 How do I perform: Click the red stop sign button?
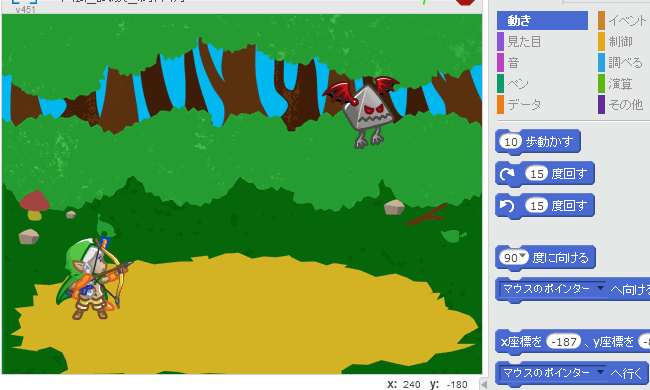coord(465,2)
